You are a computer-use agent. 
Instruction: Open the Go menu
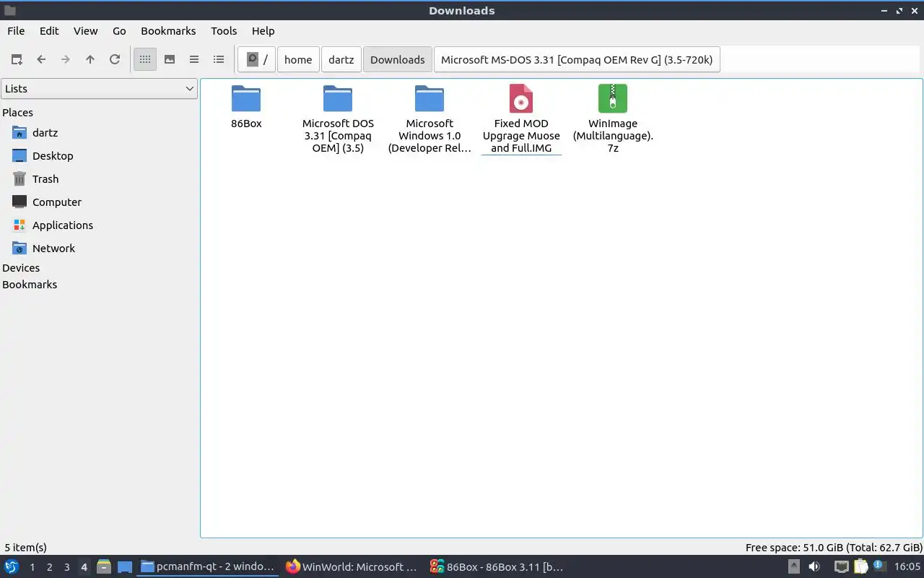click(119, 30)
